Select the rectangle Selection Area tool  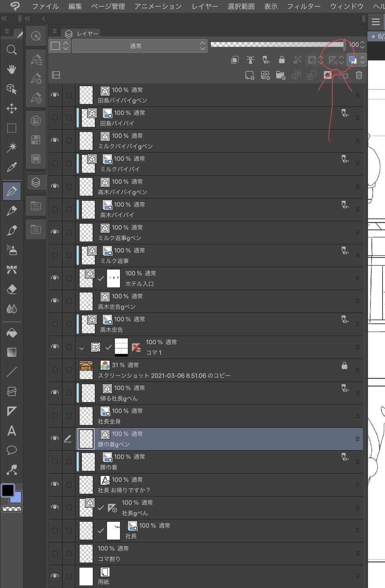tap(12, 128)
